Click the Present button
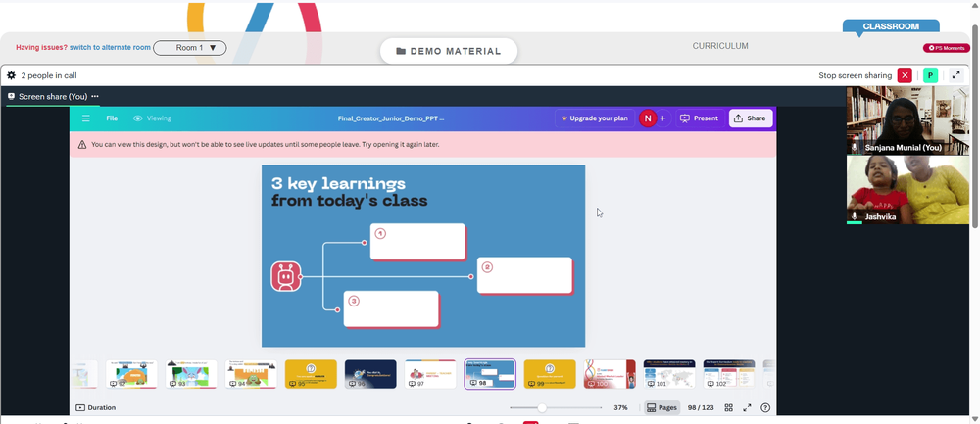This screenshot has width=980, height=424. coord(700,118)
